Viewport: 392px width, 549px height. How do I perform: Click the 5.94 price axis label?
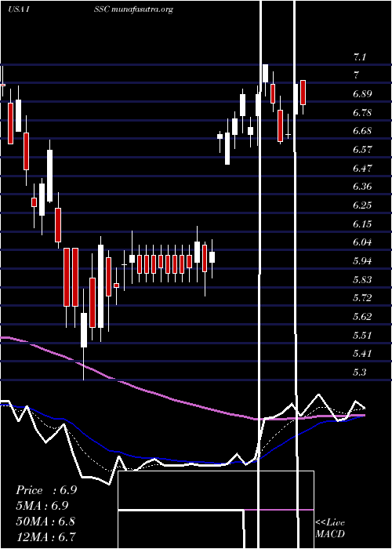362,261
